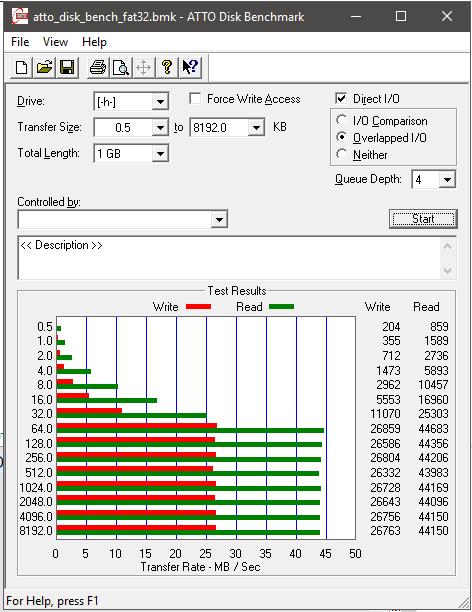Click the yellow question mark About icon
The height and width of the screenshot is (612, 472).
pos(167,68)
